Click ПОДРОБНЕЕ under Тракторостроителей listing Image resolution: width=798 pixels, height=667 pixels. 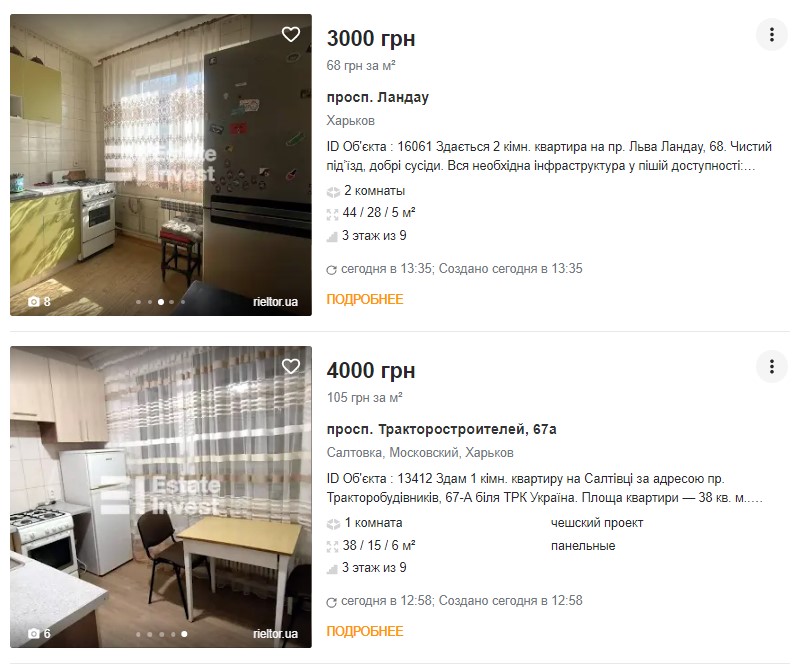pyautogui.click(x=364, y=631)
